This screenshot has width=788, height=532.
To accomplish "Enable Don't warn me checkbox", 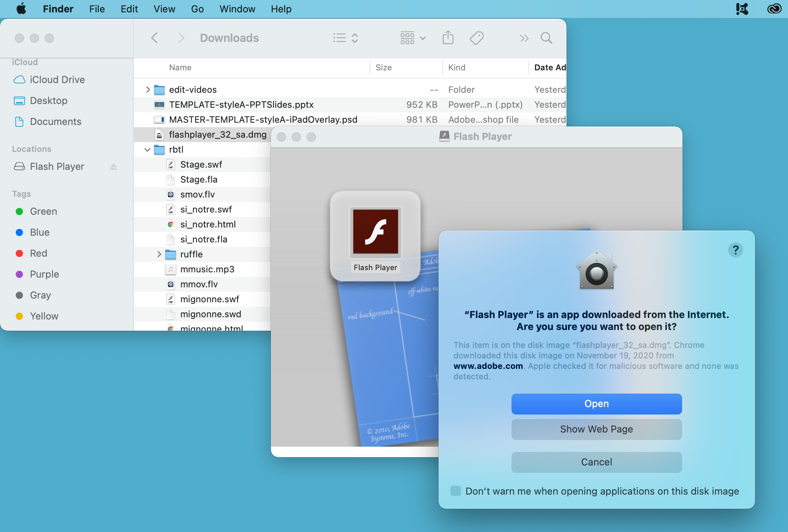I will click(455, 491).
